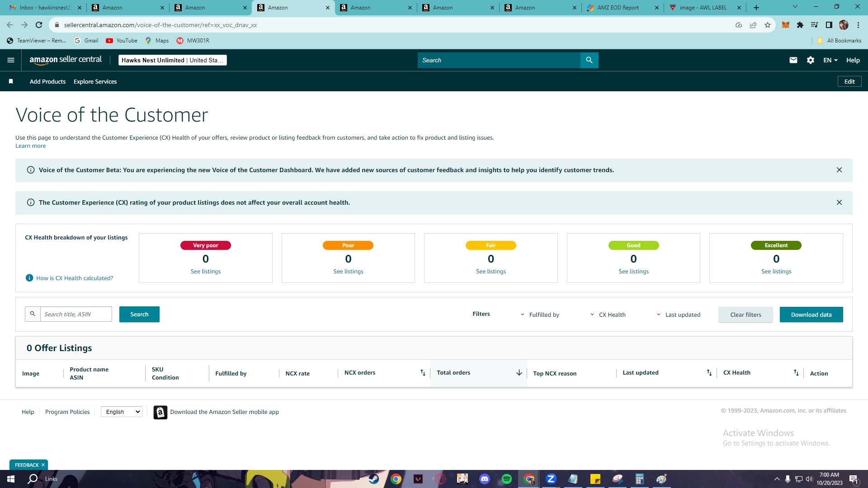The height and width of the screenshot is (488, 868).
Task: Click the Download data button
Action: click(811, 314)
